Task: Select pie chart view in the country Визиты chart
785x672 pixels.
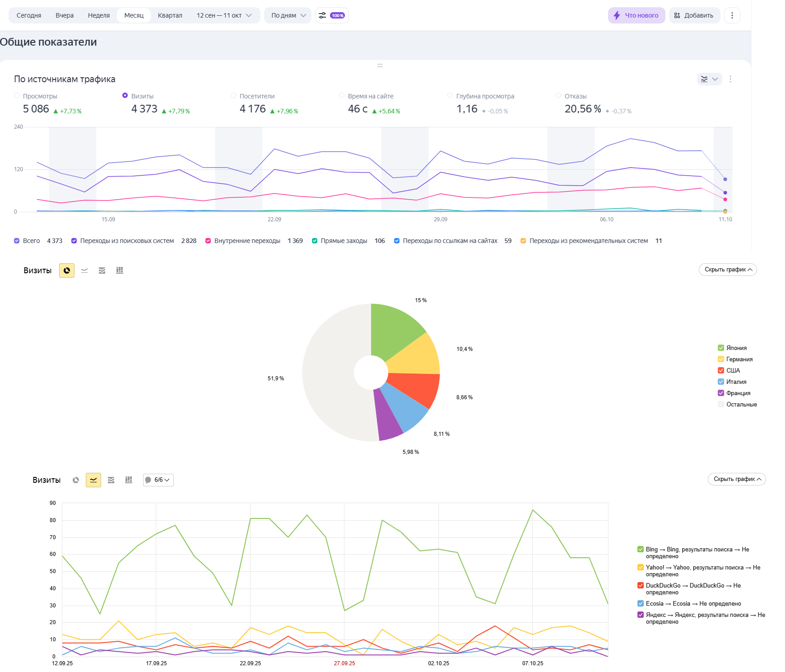Action: pyautogui.click(x=67, y=271)
